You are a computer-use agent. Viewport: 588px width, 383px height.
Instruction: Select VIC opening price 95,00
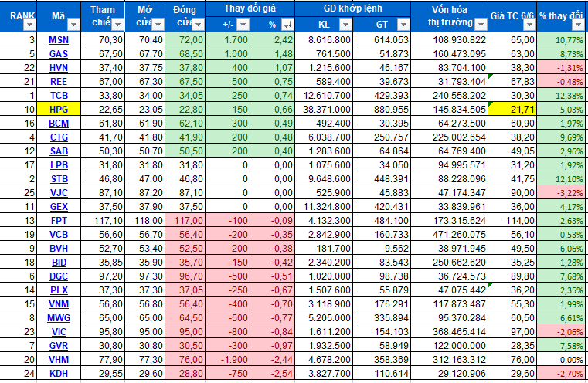(x=144, y=332)
